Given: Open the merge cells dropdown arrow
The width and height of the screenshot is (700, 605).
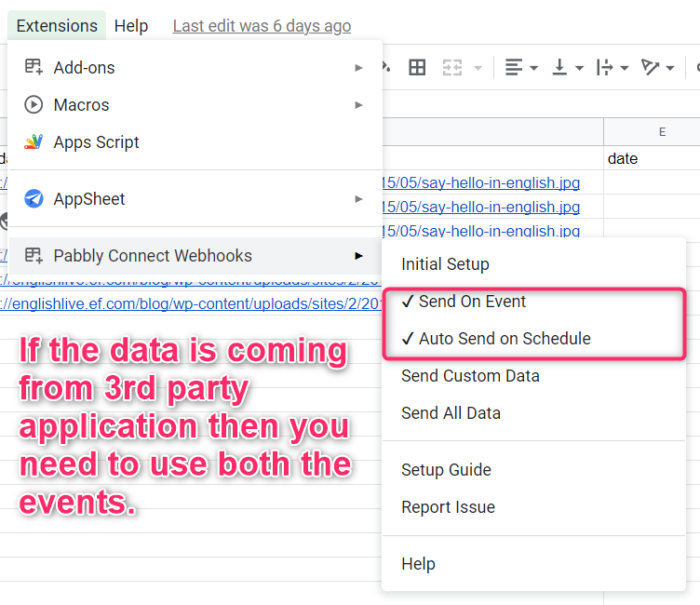Looking at the screenshot, I should click(478, 68).
